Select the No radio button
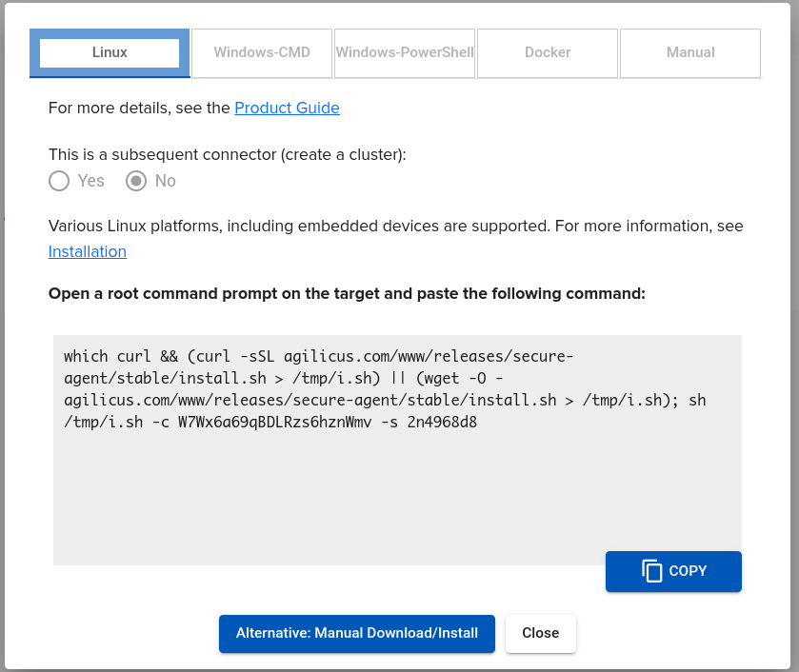The width and height of the screenshot is (799, 672). pyautogui.click(x=136, y=181)
